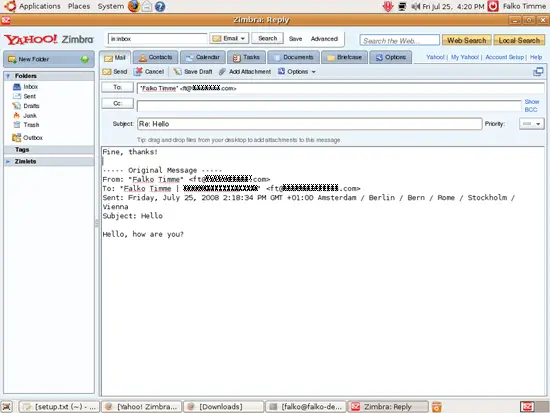Click the Local Search button
The width and height of the screenshot is (550, 413).
(x=519, y=40)
